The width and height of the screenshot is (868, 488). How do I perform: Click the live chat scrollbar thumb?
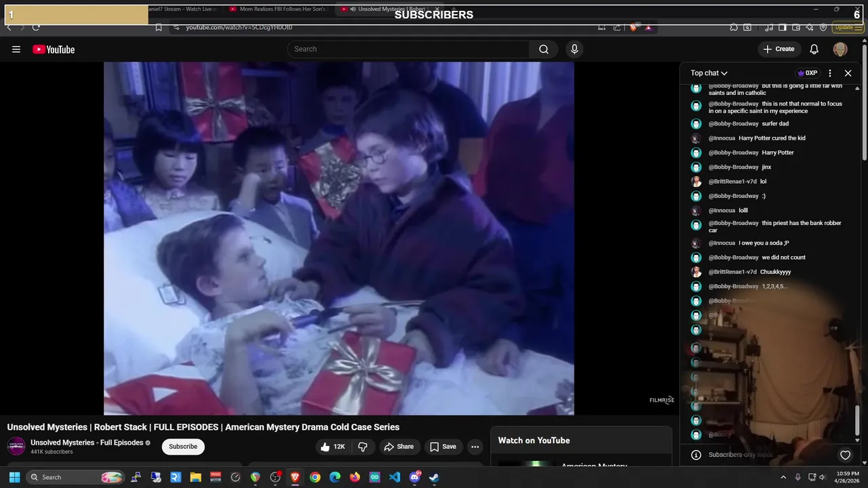click(859, 420)
